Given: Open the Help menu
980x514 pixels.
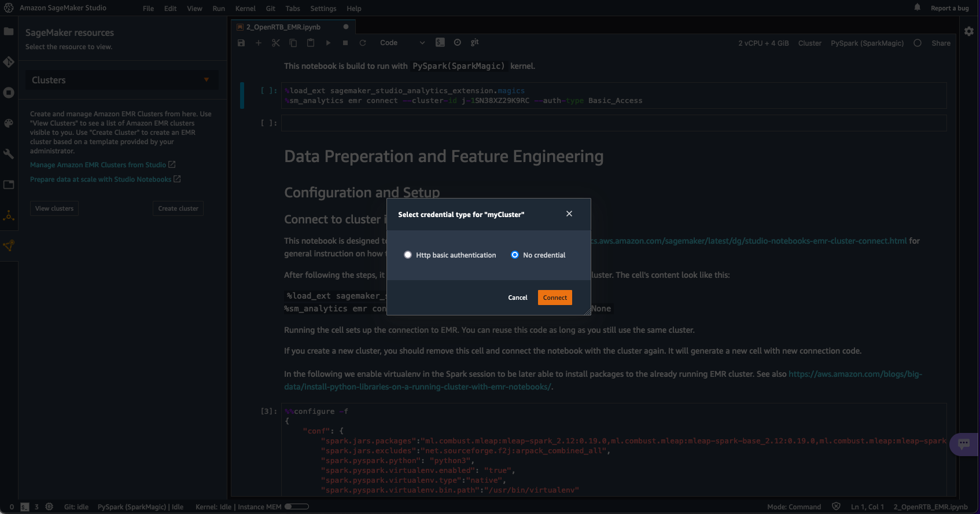Looking at the screenshot, I should (x=354, y=9).
